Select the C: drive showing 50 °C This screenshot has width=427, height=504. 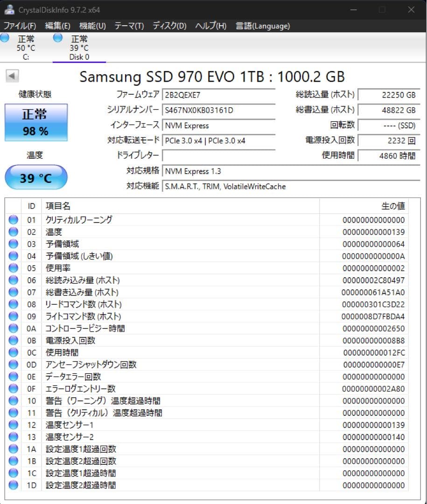[x=26, y=46]
